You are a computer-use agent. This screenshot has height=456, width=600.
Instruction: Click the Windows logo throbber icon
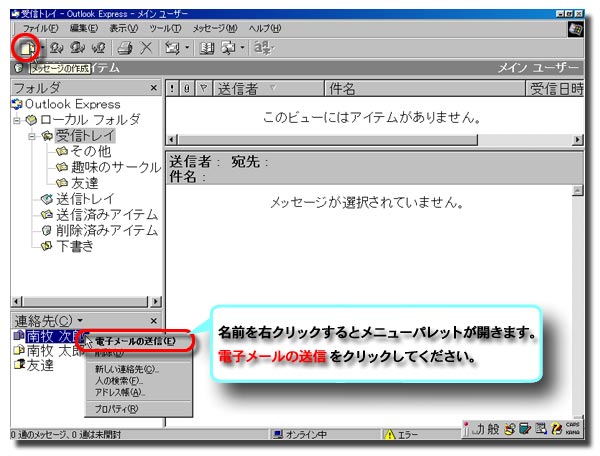point(576,29)
